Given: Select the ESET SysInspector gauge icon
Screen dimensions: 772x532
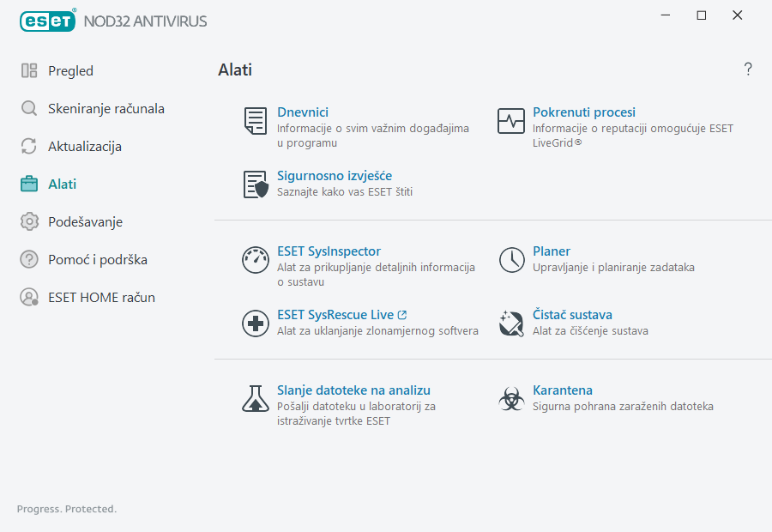Looking at the screenshot, I should 255,260.
